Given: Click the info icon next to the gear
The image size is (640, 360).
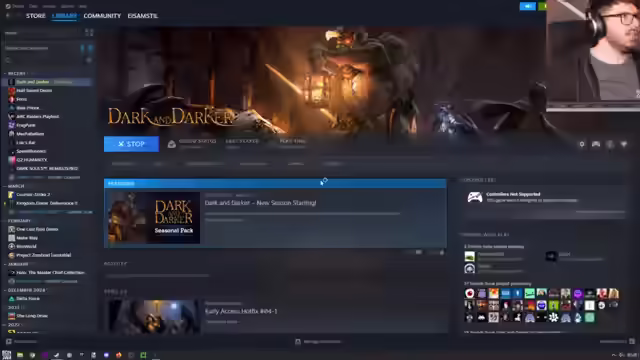Looking at the screenshot, I should coord(610,144).
